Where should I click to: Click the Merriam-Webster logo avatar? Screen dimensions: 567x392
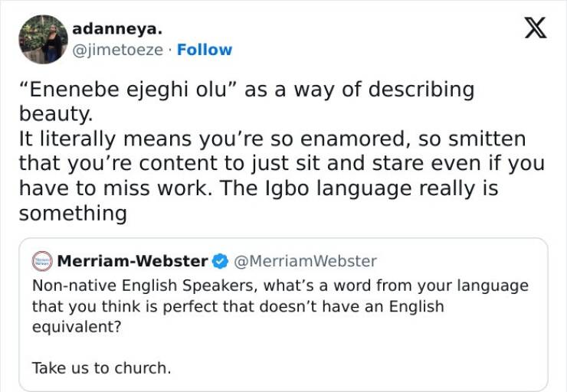click(x=41, y=261)
